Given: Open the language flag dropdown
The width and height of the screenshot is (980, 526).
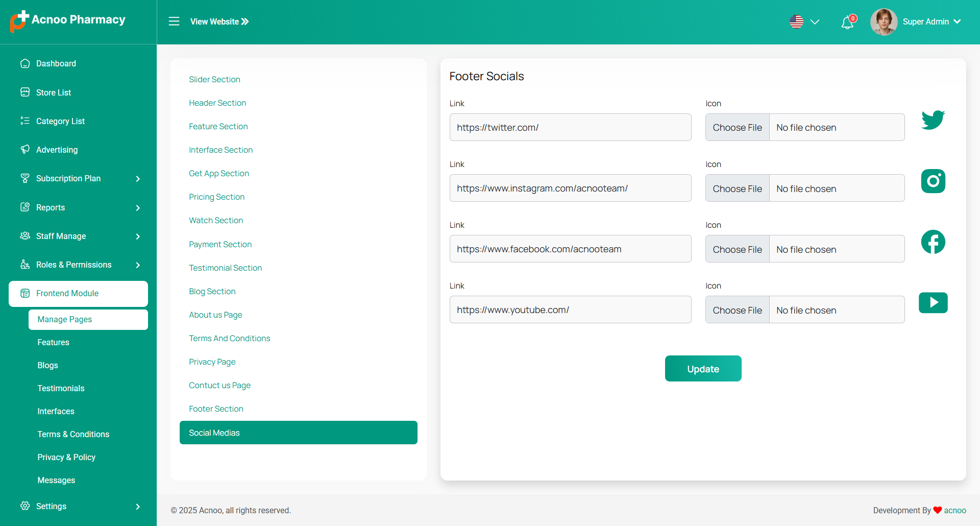Looking at the screenshot, I should pos(804,22).
